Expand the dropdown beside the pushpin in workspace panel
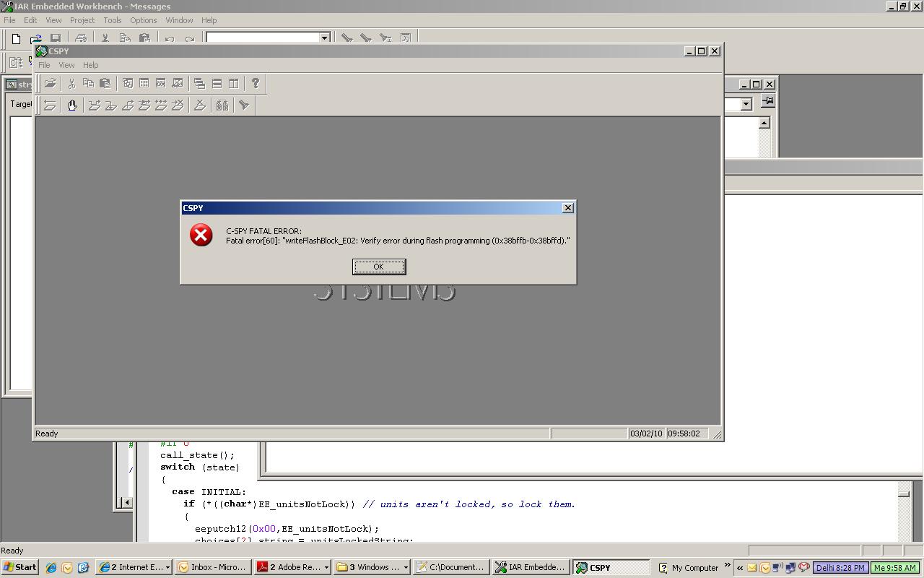Viewport: 924px width, 578px height. (746, 105)
